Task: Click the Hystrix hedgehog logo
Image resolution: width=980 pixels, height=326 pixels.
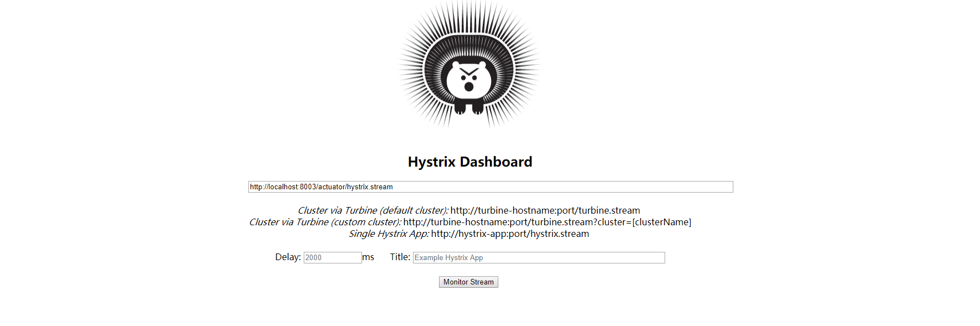Action: pos(469,64)
